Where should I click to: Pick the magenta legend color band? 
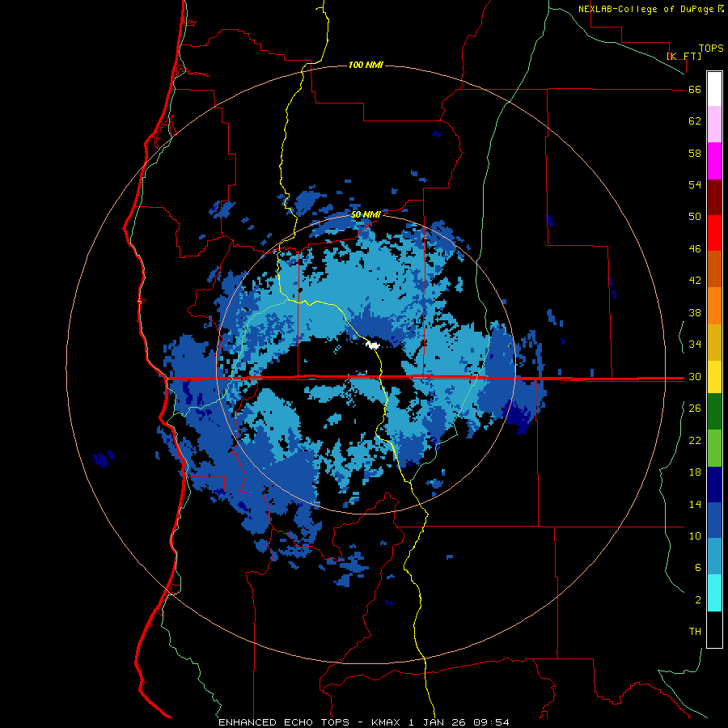pos(714,161)
